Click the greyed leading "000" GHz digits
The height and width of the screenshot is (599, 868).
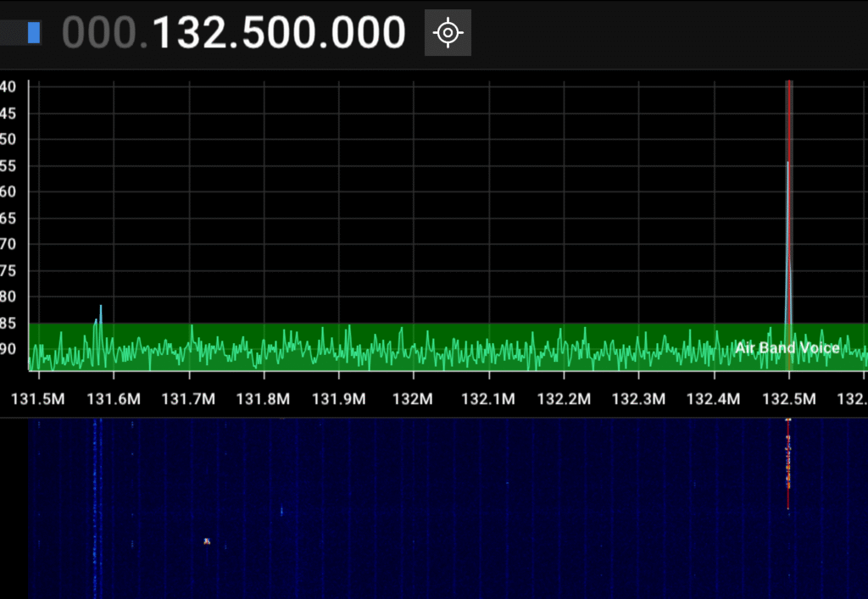pos(98,33)
